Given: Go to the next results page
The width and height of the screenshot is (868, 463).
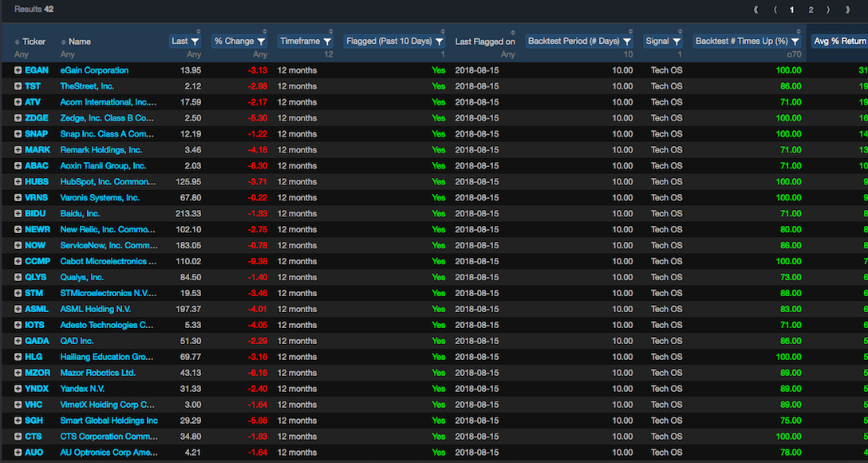Looking at the screenshot, I should (x=828, y=10).
